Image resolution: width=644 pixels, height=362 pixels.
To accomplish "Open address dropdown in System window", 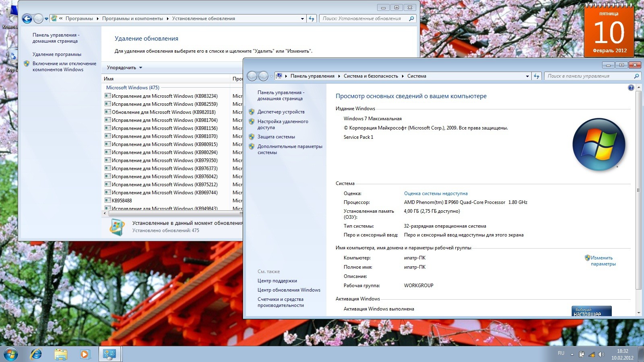I will coord(527,76).
